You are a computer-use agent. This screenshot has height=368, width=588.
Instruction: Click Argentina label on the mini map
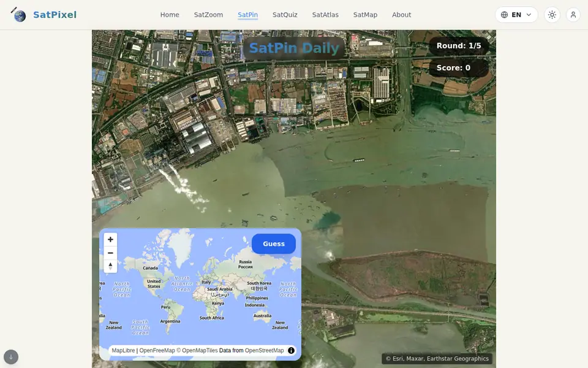click(x=170, y=321)
